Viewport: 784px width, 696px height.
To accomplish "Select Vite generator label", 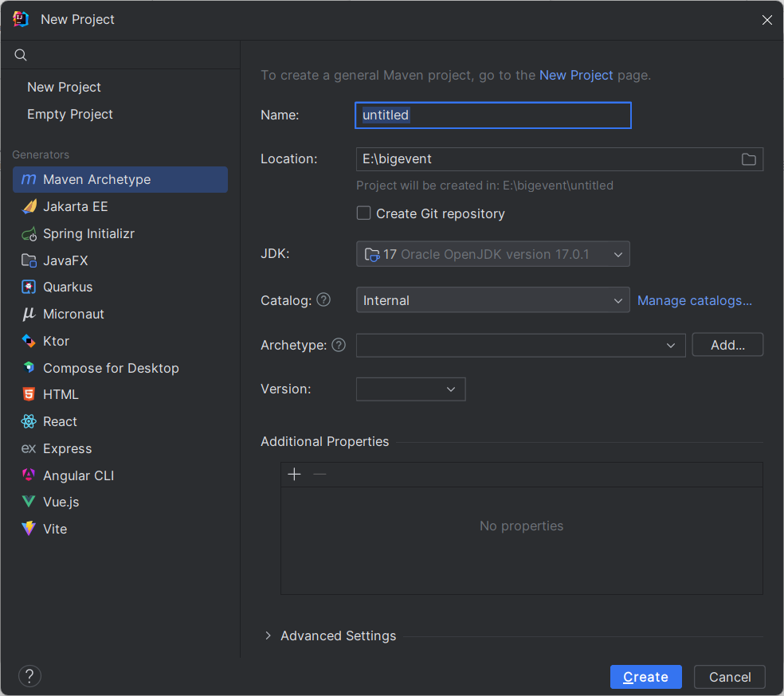I will [55, 529].
